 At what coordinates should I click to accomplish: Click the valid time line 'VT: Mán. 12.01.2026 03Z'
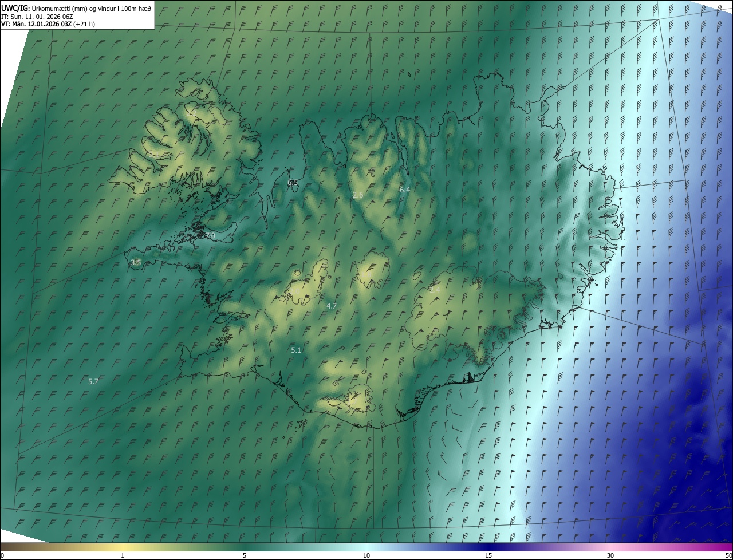(x=36, y=24)
